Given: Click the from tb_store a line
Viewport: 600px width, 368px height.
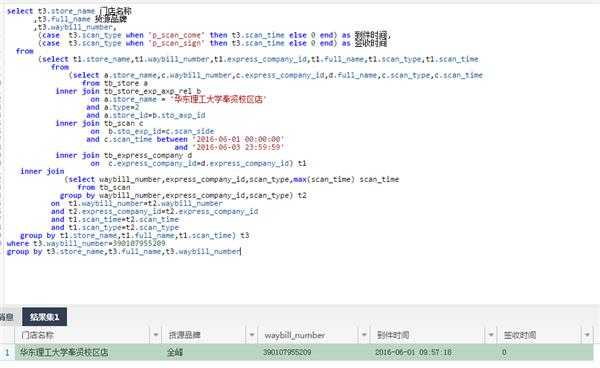Looking at the screenshot, I should [115, 83].
